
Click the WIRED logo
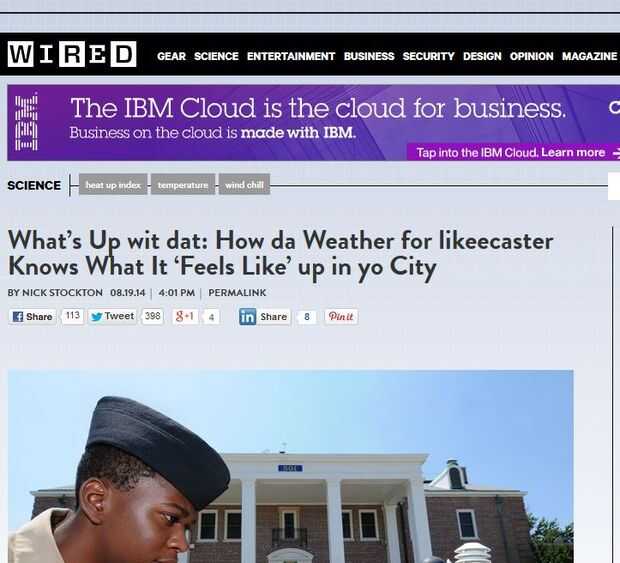click(x=72, y=54)
